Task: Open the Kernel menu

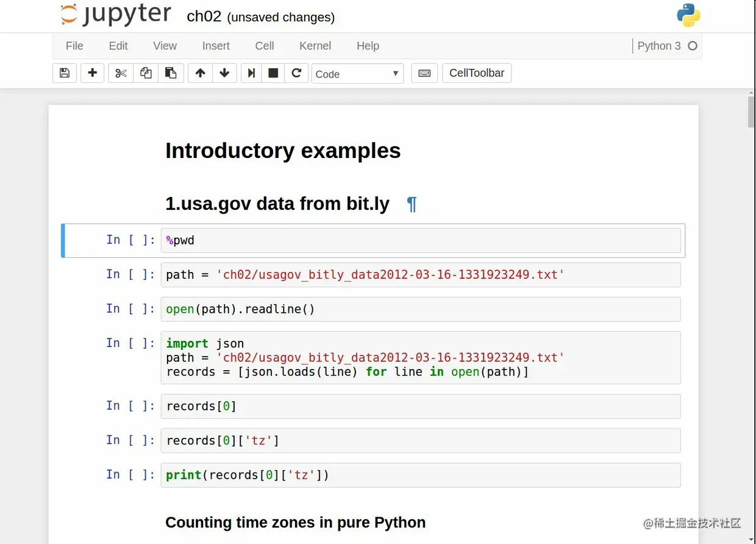Action: (x=315, y=46)
